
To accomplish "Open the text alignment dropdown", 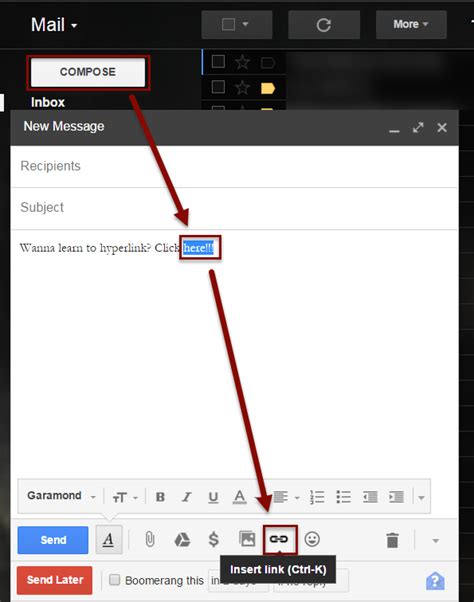I will (286, 497).
